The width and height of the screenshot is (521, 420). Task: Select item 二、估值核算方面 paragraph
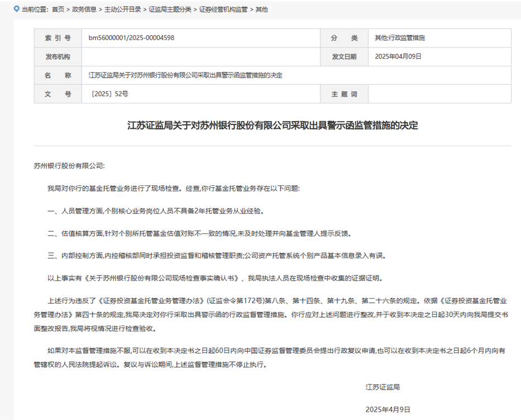tap(199, 233)
